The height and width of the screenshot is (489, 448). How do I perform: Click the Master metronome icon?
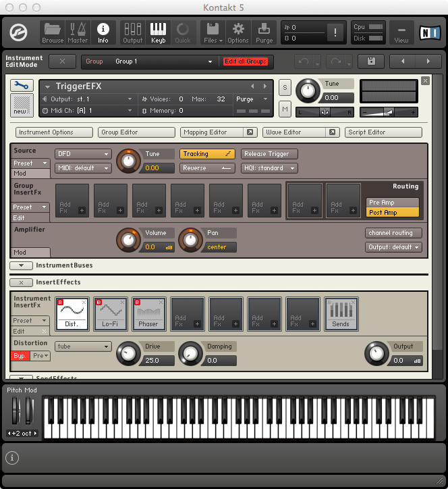78,32
